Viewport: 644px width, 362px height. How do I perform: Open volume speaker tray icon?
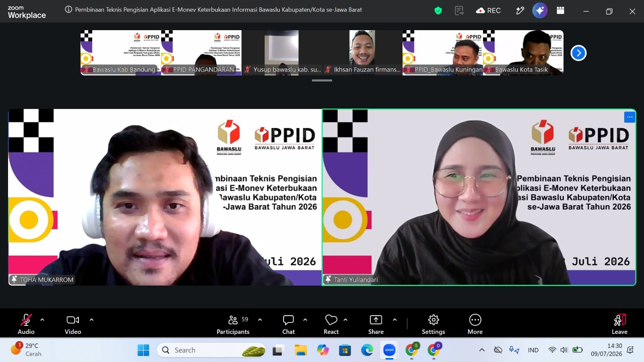564,350
